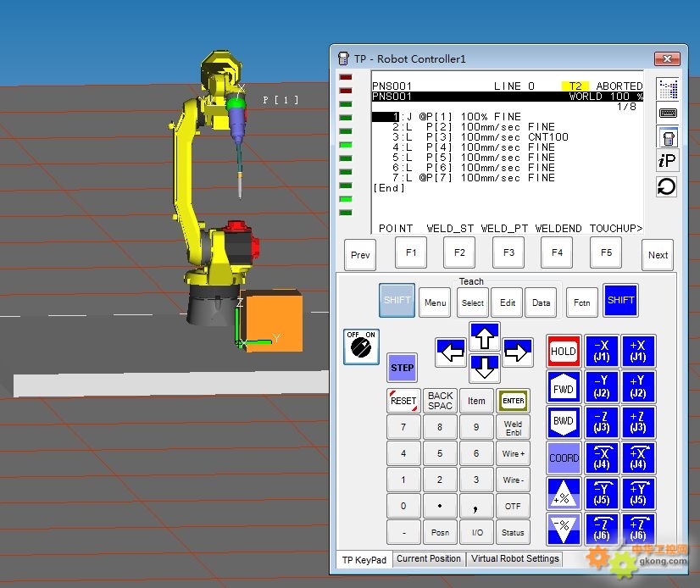This screenshot has height=588, width=700.
Task: Jog robot with -Z (J3) key
Action: pyautogui.click(x=602, y=422)
